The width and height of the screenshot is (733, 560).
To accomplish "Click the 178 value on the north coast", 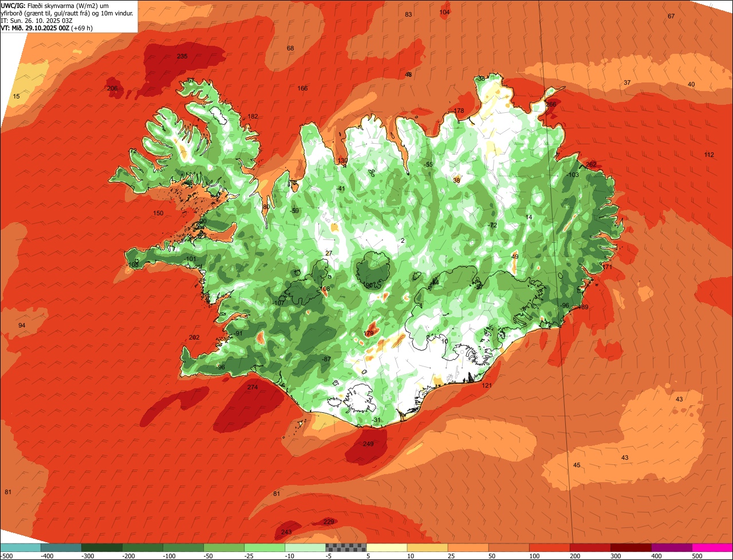I will [459, 111].
